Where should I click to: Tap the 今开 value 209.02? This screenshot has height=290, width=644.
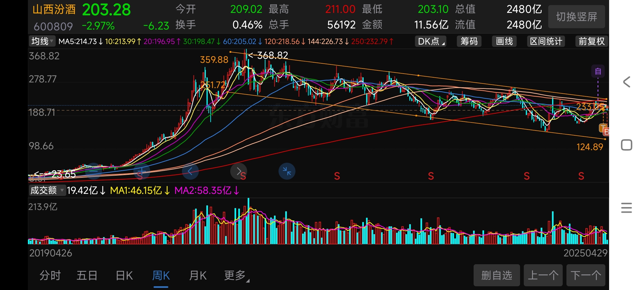[x=246, y=9]
